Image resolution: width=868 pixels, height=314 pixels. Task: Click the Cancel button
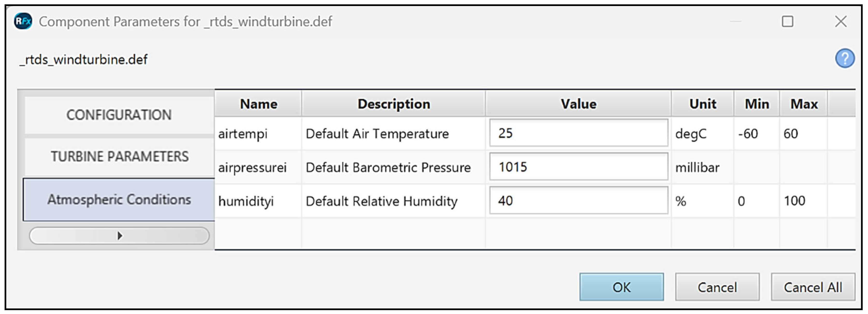tap(717, 287)
